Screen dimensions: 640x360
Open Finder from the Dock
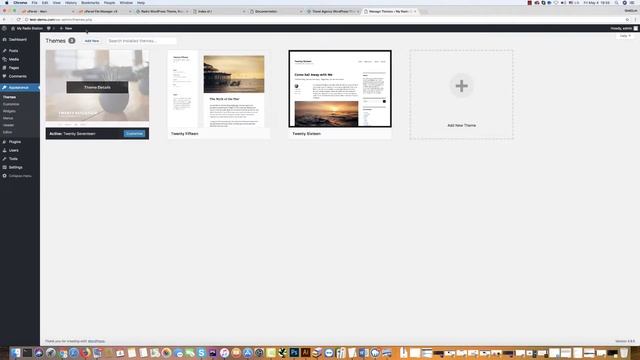[x=16, y=352]
